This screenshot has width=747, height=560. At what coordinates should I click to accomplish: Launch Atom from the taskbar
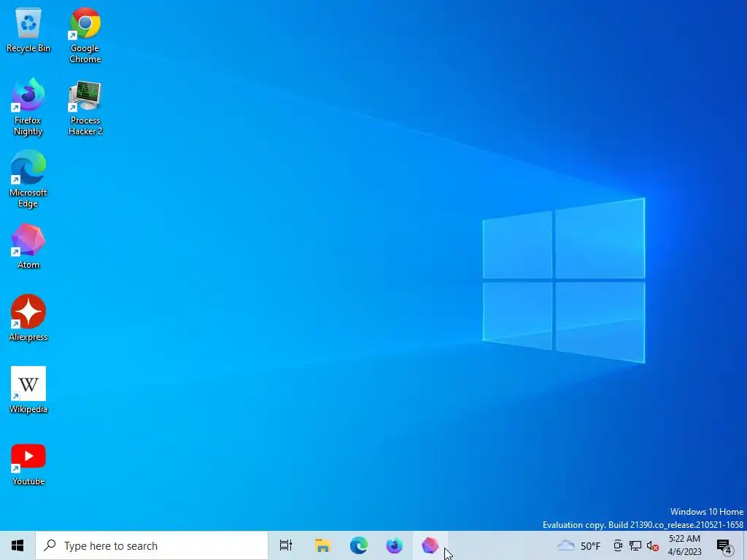pyautogui.click(x=430, y=545)
